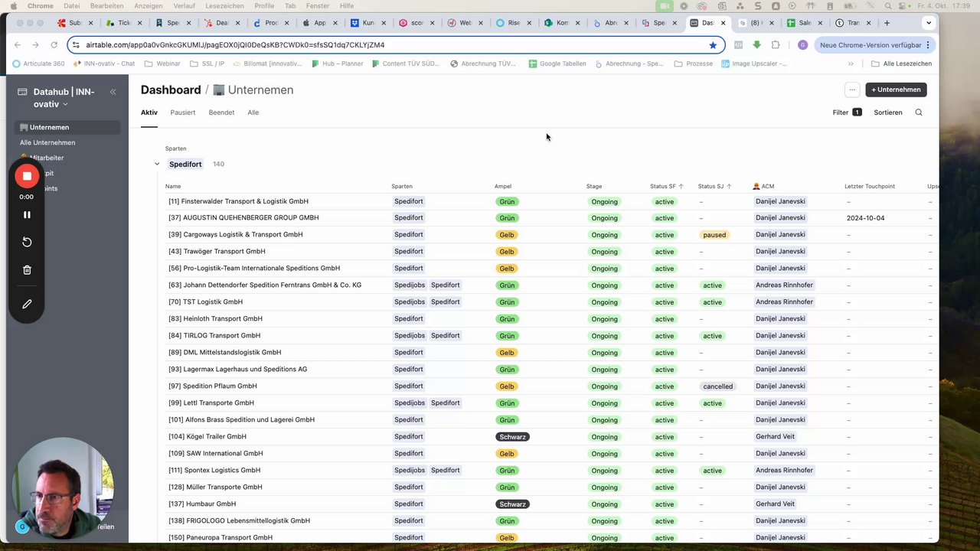Open Alle Unternehmen in the sidebar
Viewport: 980px width, 551px height.
coord(47,142)
